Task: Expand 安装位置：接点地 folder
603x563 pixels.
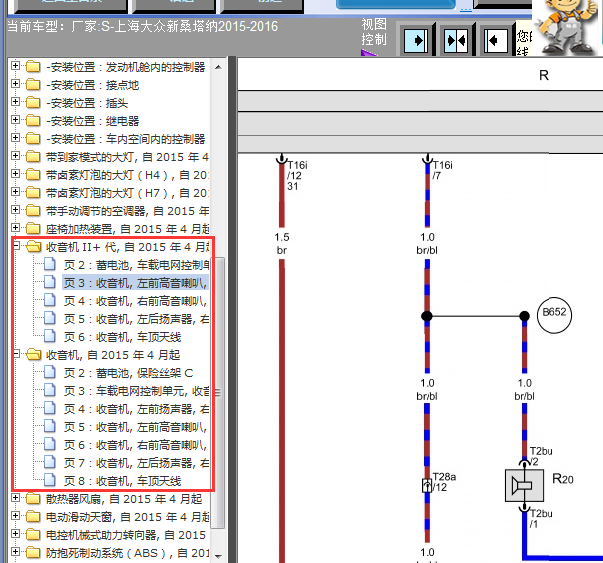Action: point(15,84)
